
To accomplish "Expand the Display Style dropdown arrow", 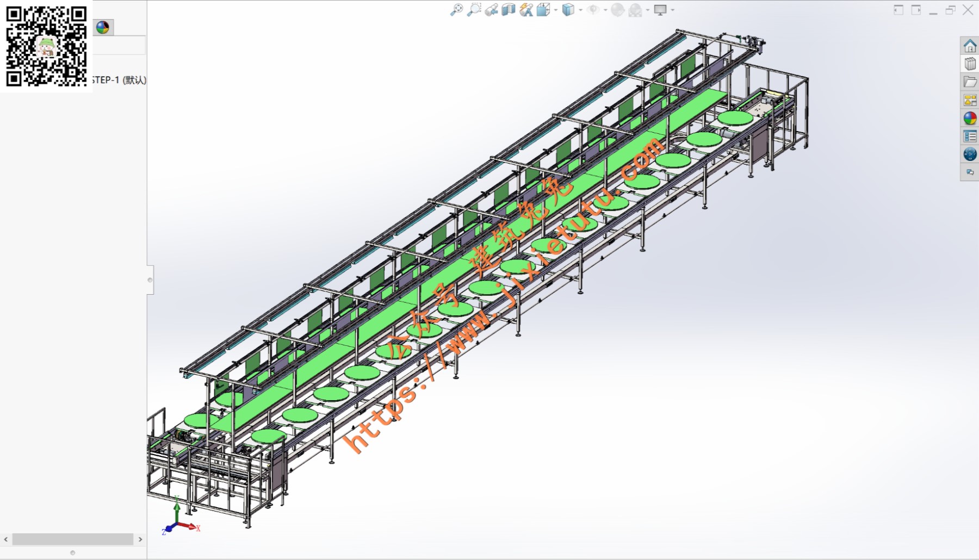I will pos(581,10).
